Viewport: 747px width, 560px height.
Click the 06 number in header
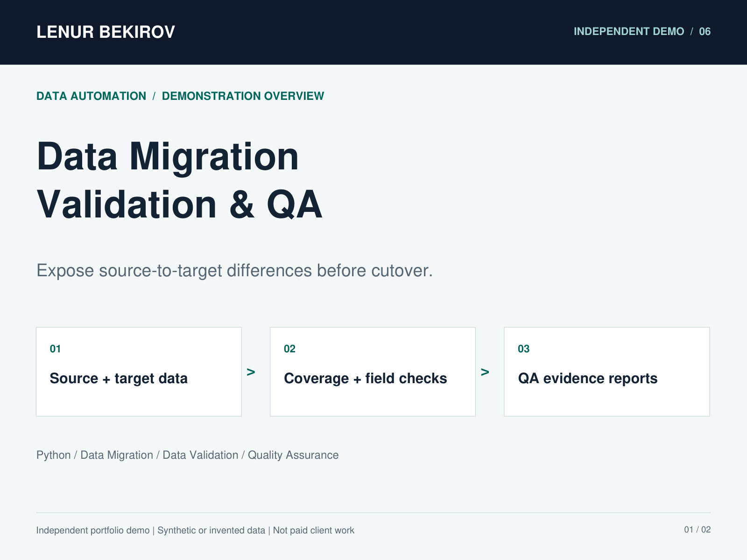705,32
